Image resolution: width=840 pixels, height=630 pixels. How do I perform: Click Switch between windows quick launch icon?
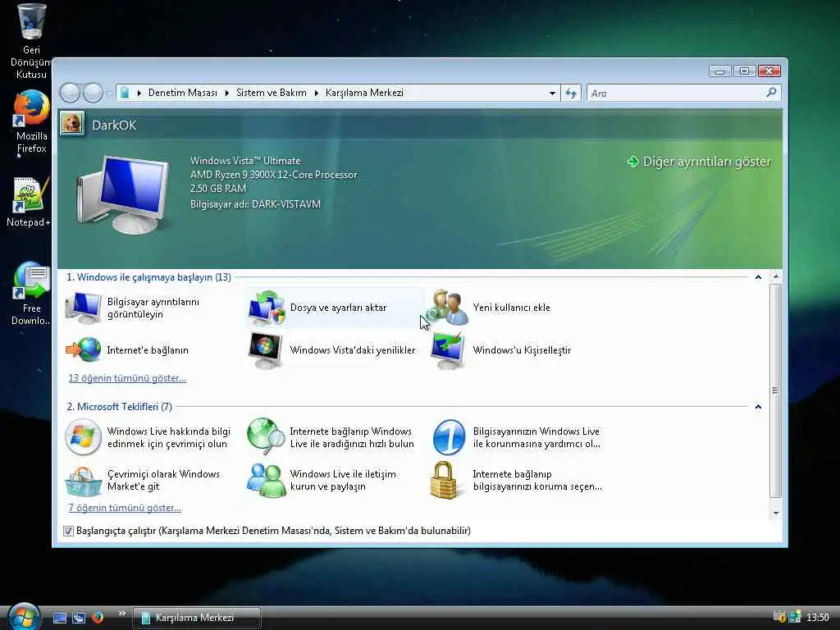tap(79, 618)
